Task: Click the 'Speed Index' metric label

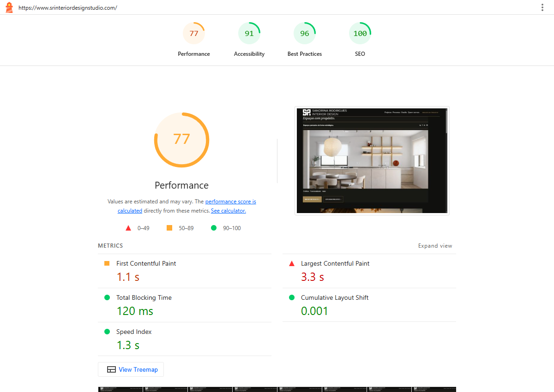Action: (134, 332)
